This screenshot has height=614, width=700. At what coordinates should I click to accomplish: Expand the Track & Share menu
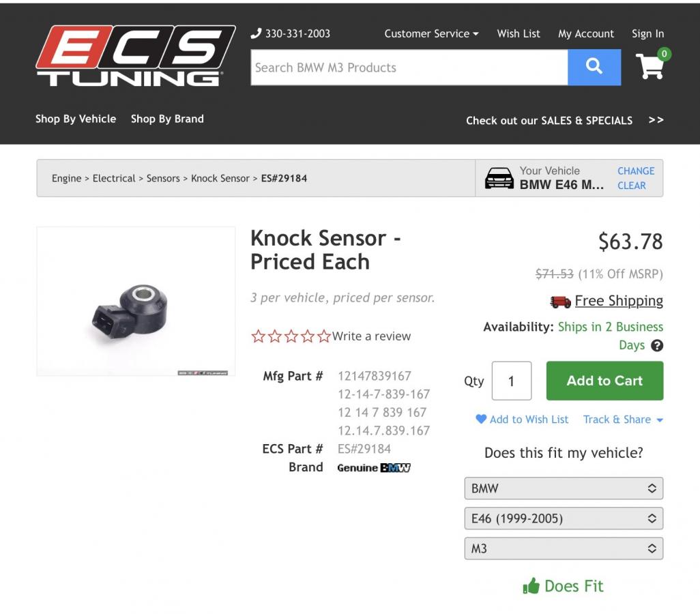click(x=623, y=420)
